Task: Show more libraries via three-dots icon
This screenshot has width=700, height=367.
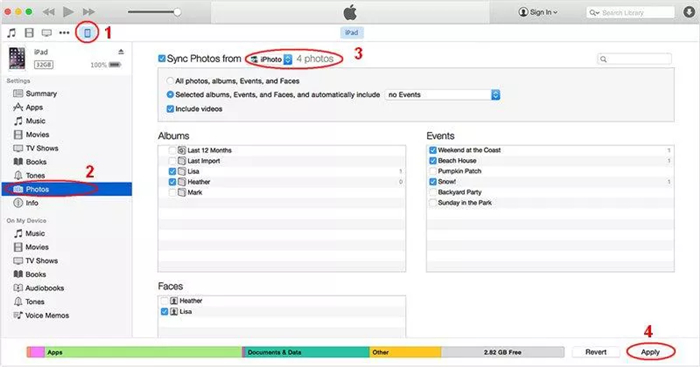Action: [64, 33]
